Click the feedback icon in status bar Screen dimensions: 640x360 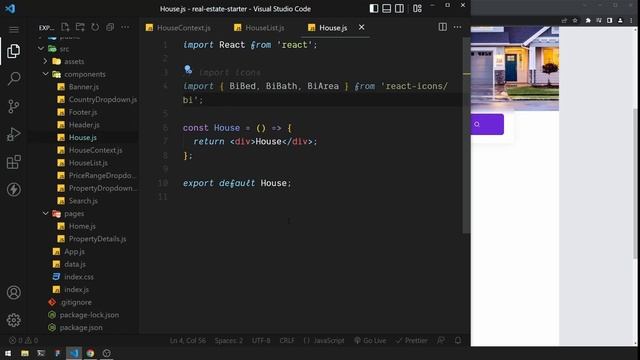[441, 340]
